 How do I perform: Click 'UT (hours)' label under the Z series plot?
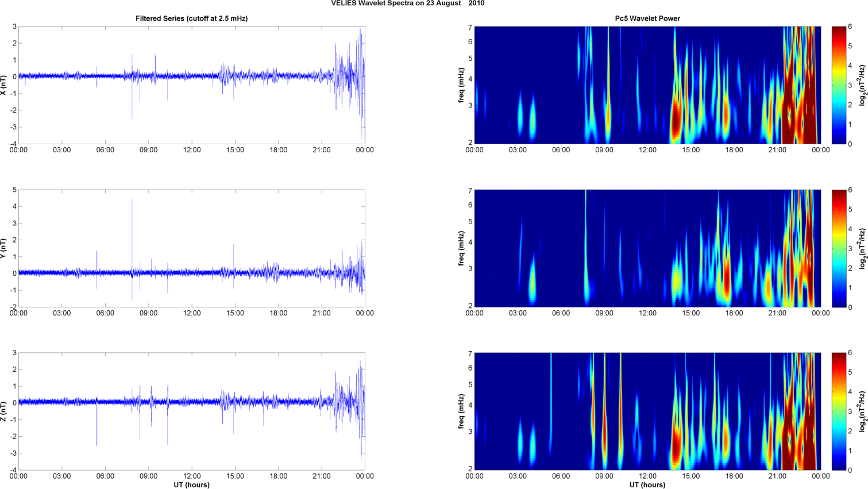(192, 484)
